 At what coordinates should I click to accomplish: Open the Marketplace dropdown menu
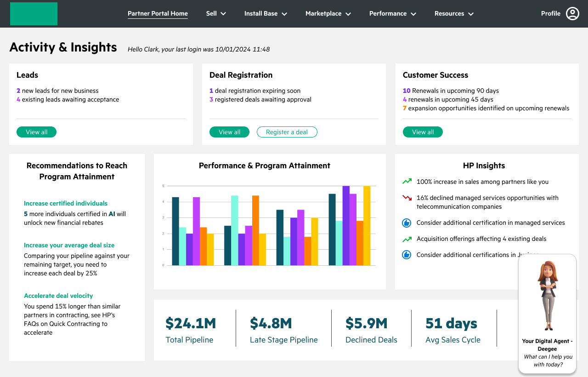click(328, 13)
